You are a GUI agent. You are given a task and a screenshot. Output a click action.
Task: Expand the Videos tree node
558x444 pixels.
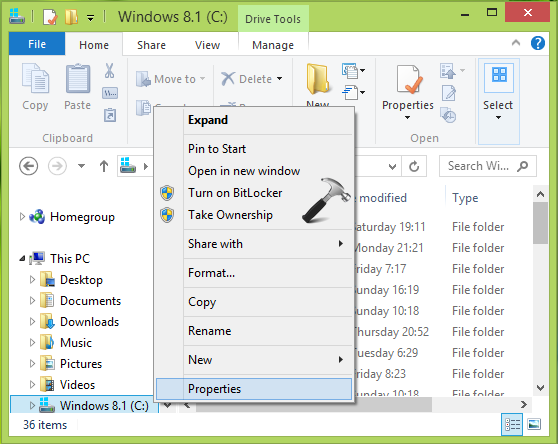32,385
